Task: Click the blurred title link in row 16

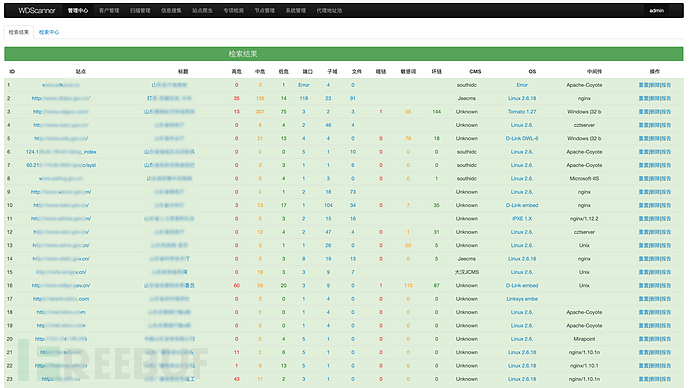Action: tap(169, 286)
